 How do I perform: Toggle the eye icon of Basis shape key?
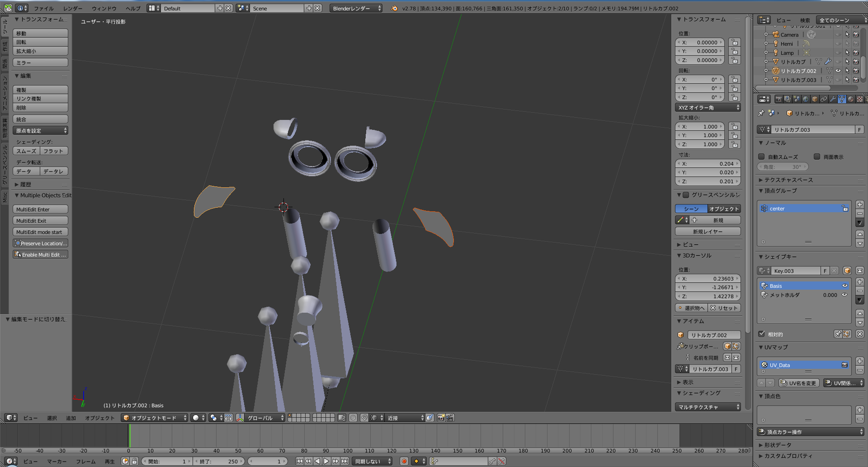845,285
